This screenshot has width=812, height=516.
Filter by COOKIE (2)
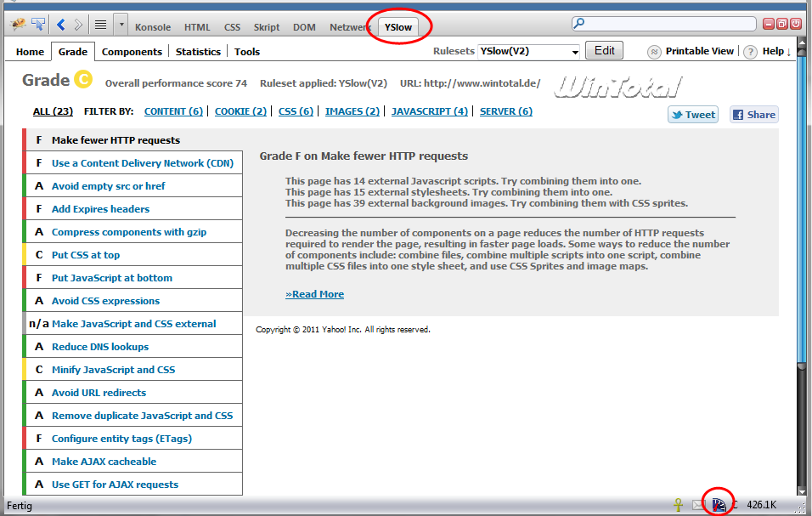pos(241,111)
